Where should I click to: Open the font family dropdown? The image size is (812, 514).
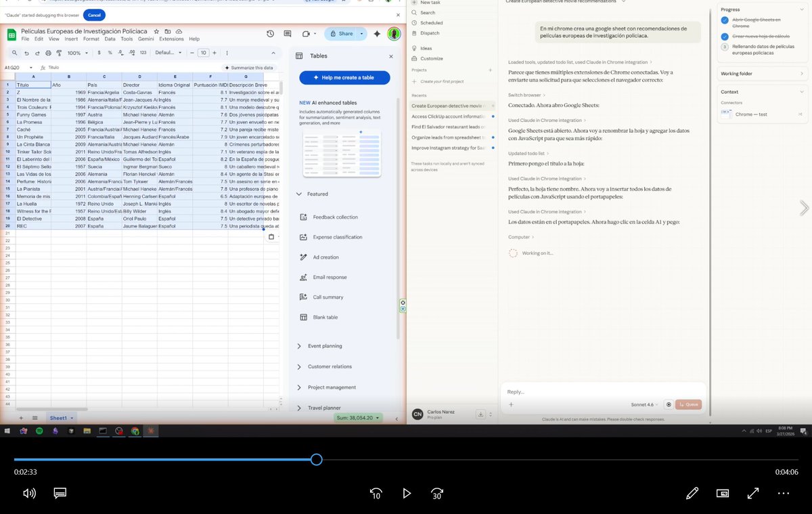(167, 52)
